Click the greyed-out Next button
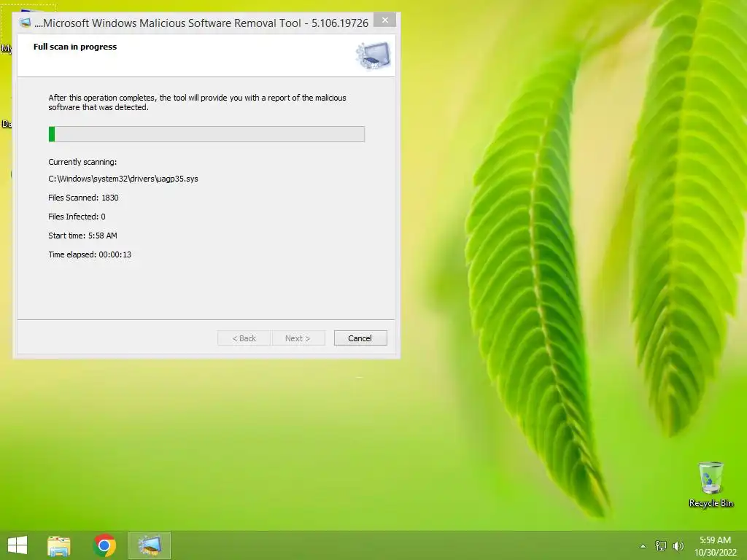The height and width of the screenshot is (560, 747). pyautogui.click(x=298, y=338)
